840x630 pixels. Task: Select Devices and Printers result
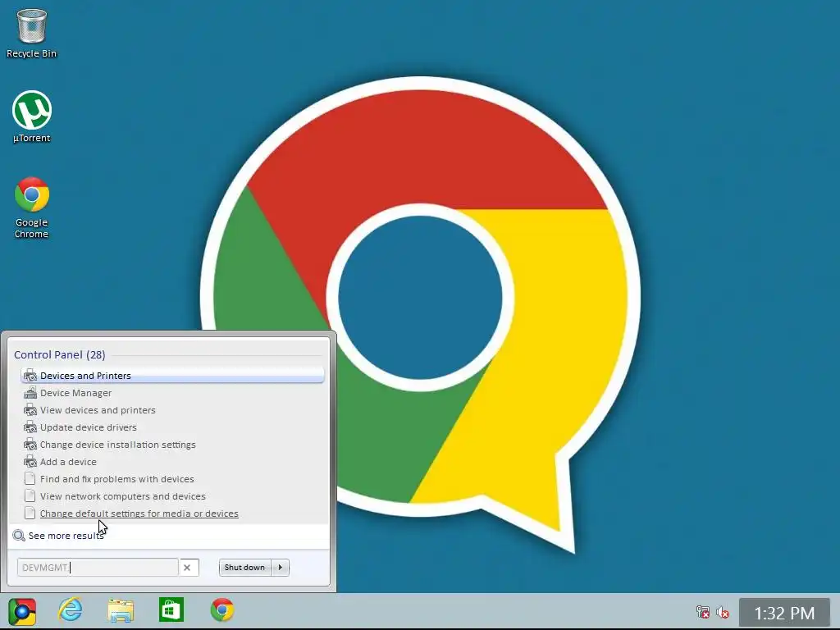tap(172, 376)
